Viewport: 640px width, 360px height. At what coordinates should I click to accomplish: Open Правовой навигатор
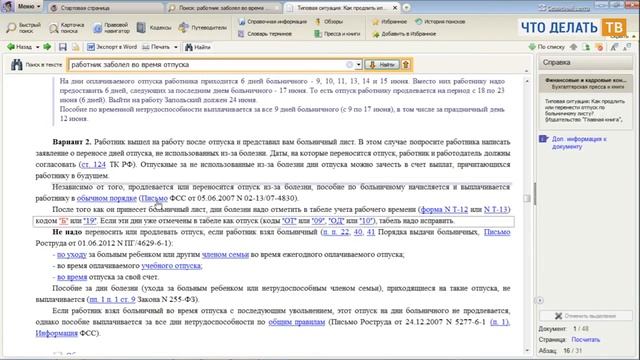pyautogui.click(x=111, y=28)
